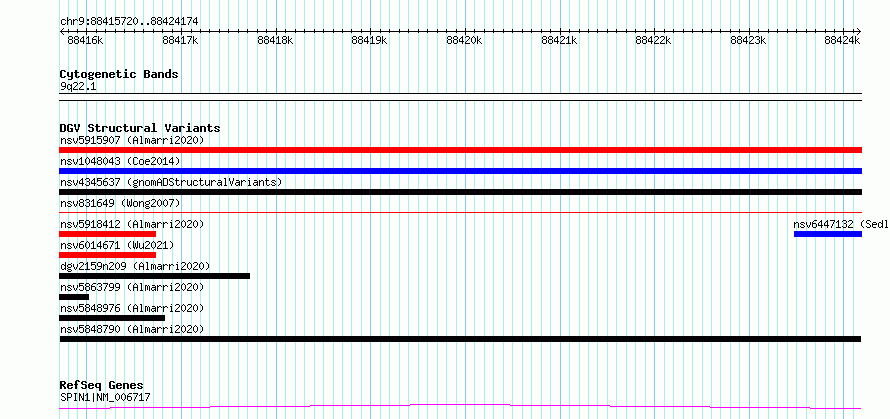
Task: Click the 88417k ruler tick label
Action: click(180, 40)
